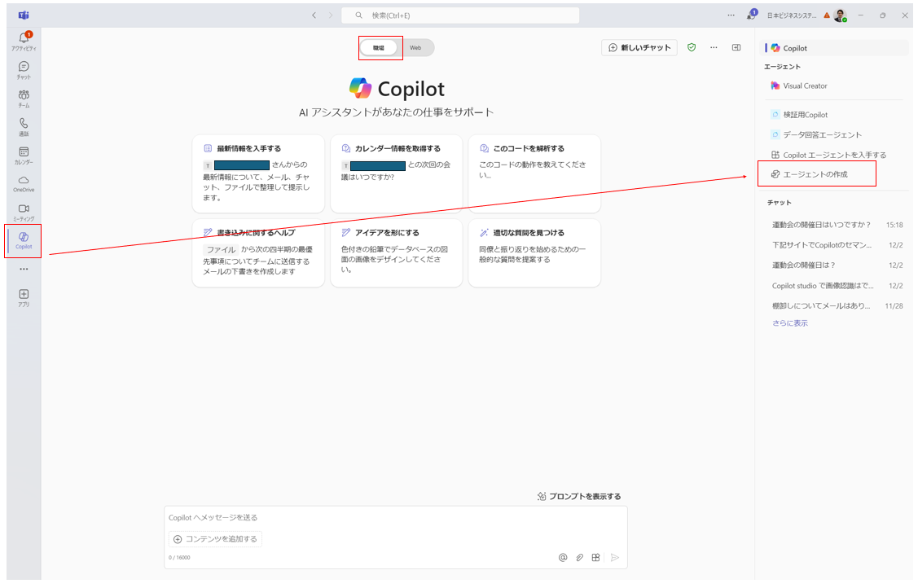Select Copilot in the right panel
This screenshot has width=918, height=588.
pyautogui.click(x=836, y=48)
